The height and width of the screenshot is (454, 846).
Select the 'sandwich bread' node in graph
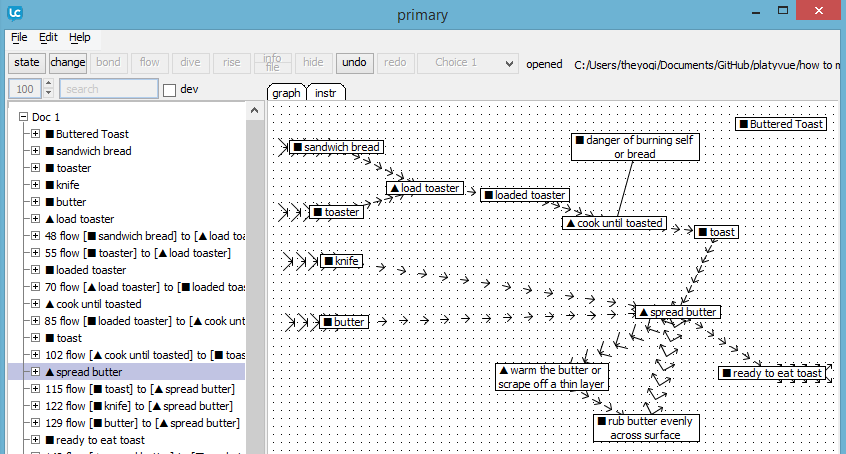pos(336,147)
